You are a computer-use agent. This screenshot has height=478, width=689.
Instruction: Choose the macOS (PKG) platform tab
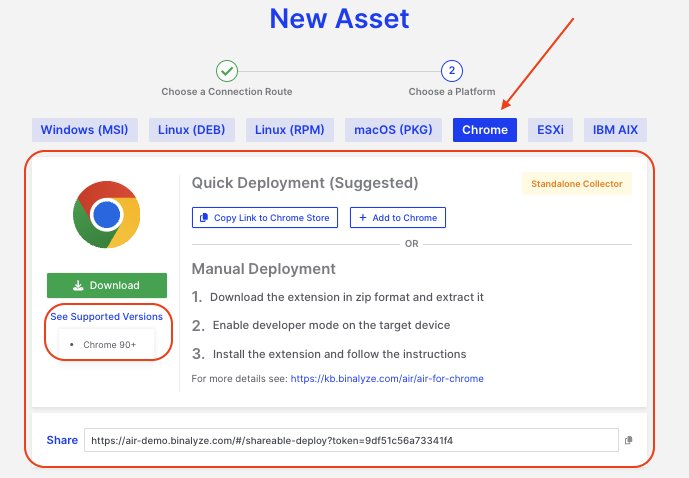[394, 130]
